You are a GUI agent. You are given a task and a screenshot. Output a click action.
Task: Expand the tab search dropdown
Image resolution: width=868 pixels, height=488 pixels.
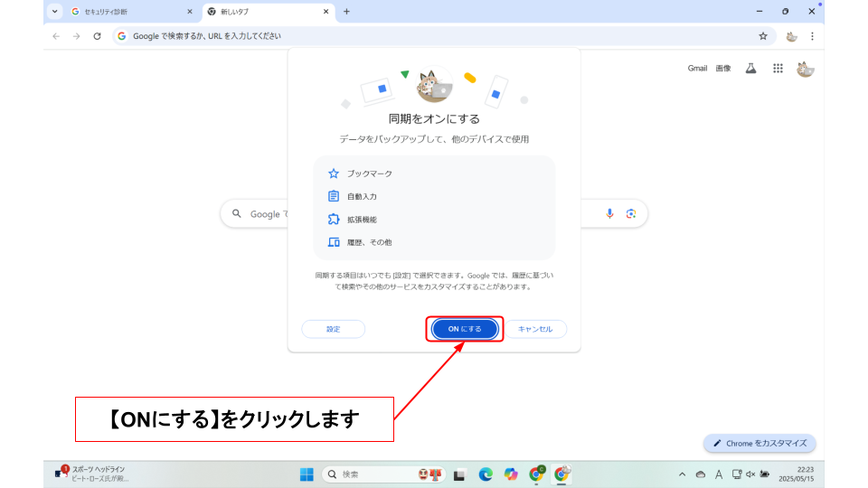click(x=54, y=12)
